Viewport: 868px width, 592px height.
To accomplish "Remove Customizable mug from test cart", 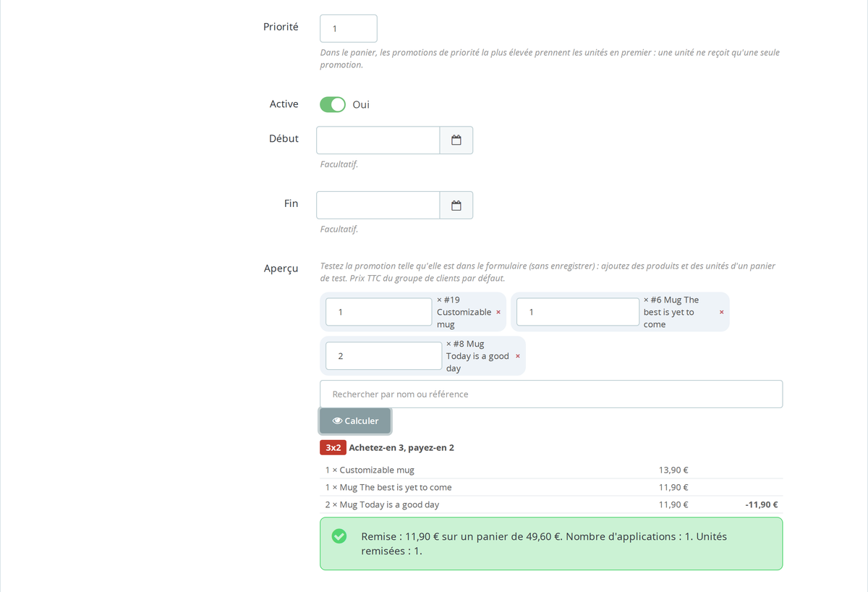I will [498, 312].
